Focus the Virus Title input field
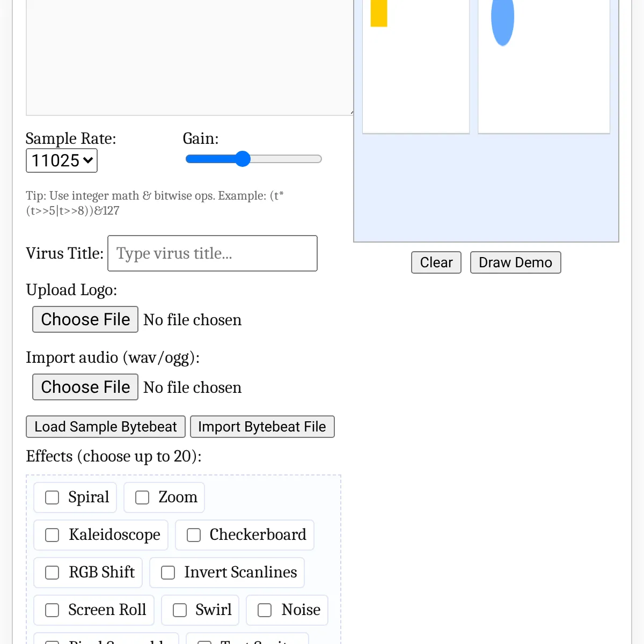The image size is (644, 644). tap(213, 253)
